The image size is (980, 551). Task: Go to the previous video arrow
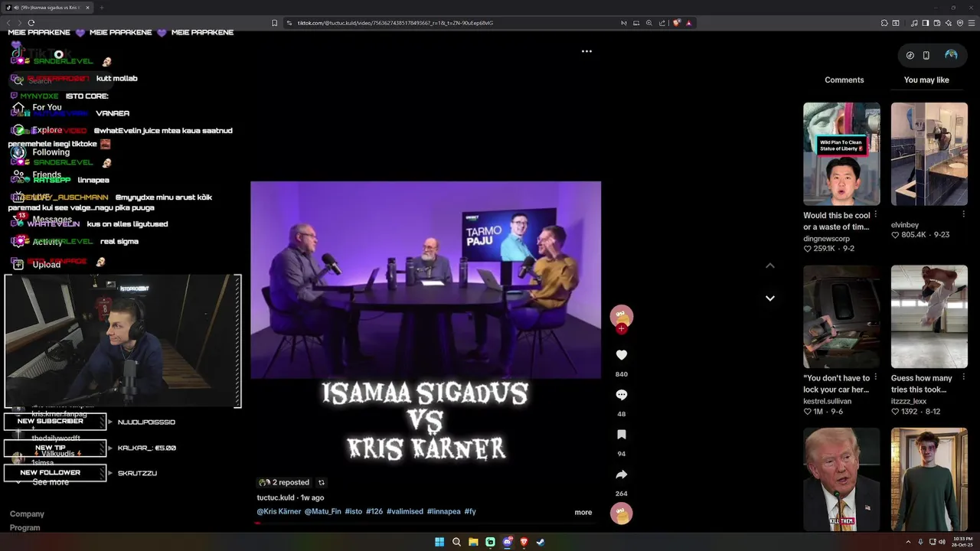click(770, 266)
